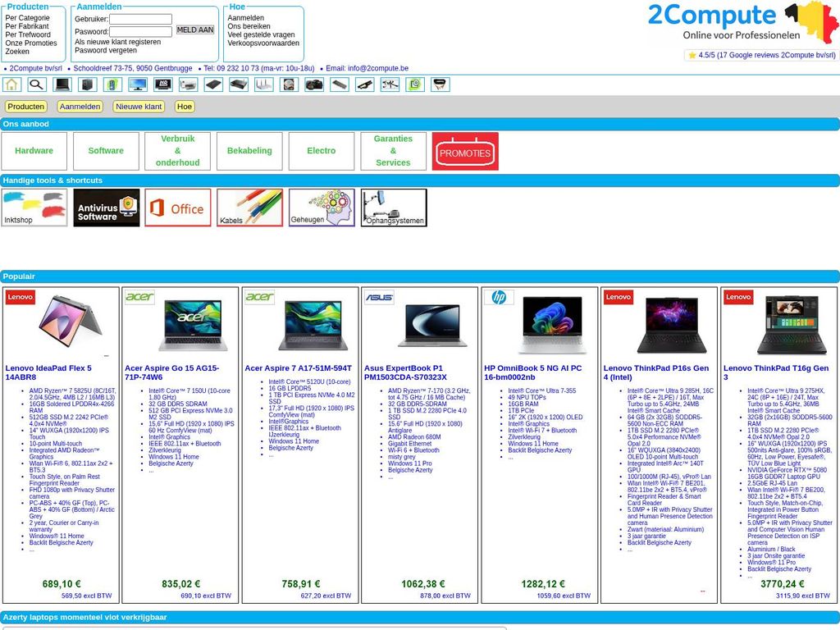Open the Verkoopsvoorwaarden link
This screenshot has height=630, width=840.
pos(263,43)
